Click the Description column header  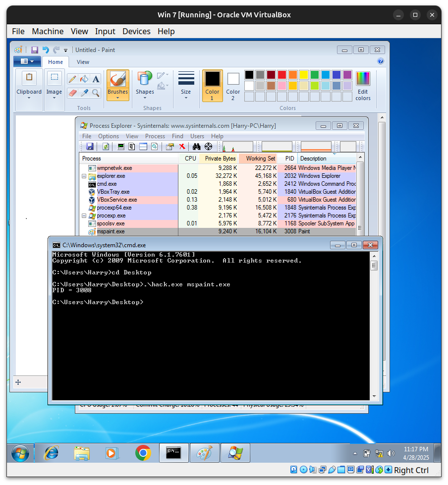pos(327,159)
